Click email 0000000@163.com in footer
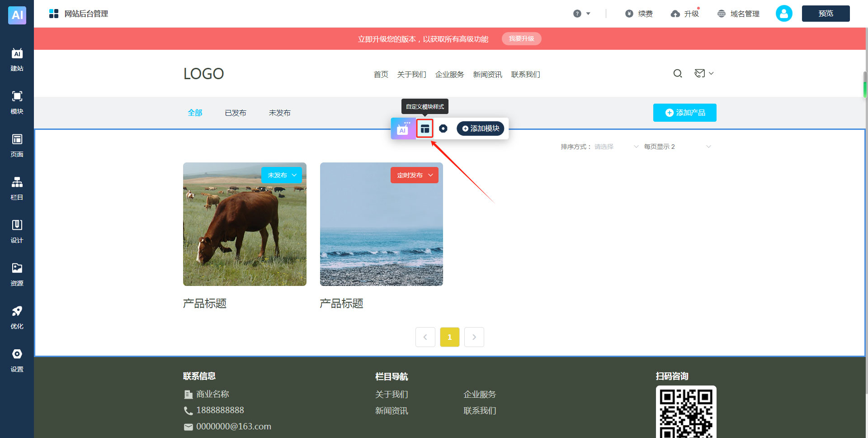Viewport: 868px width, 438px height. [x=233, y=427]
